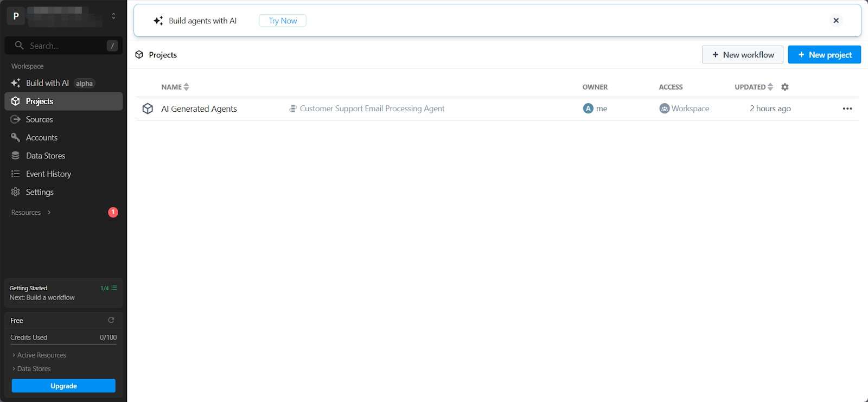Open the three-dot menu for AI Generated Agents
Image resolution: width=868 pixels, height=402 pixels.
click(x=847, y=109)
